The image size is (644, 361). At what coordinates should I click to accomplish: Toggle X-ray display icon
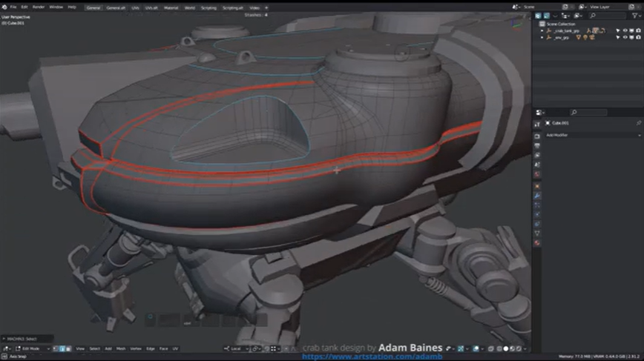[x=491, y=348]
